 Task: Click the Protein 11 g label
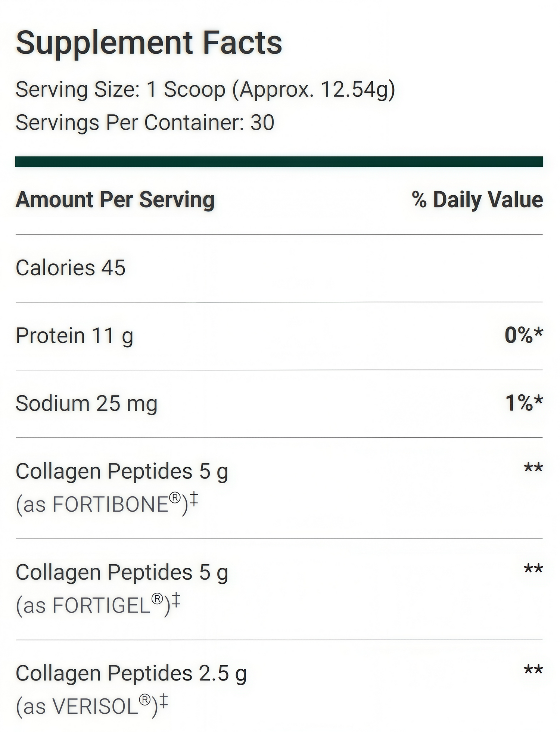click(x=74, y=335)
